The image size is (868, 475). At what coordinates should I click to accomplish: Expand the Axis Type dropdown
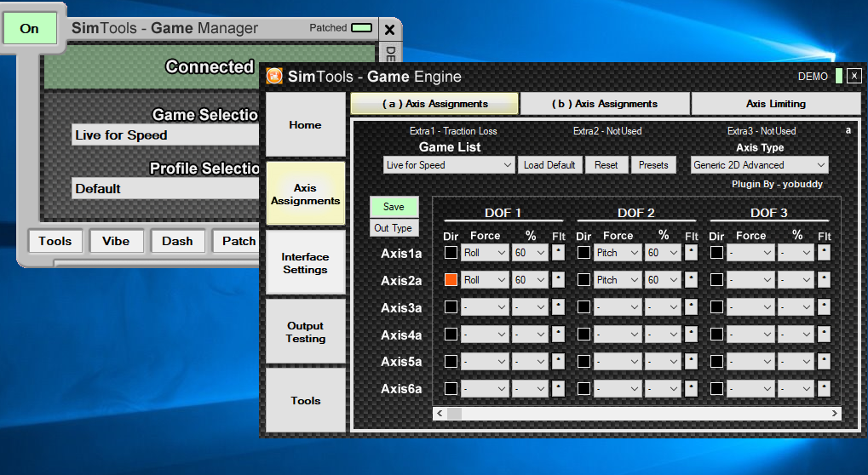759,165
